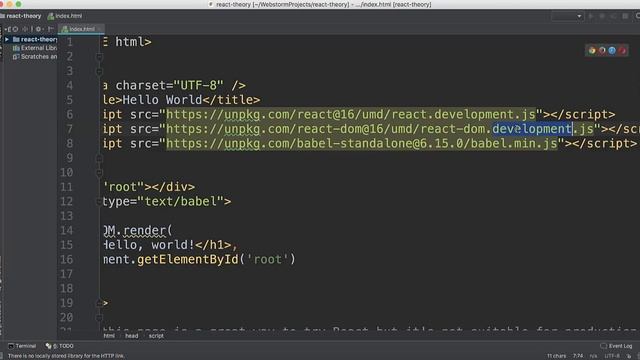Screen dimensions: 640x360
Task: Toggle fold marker at line 10
Action: pos(99,173)
